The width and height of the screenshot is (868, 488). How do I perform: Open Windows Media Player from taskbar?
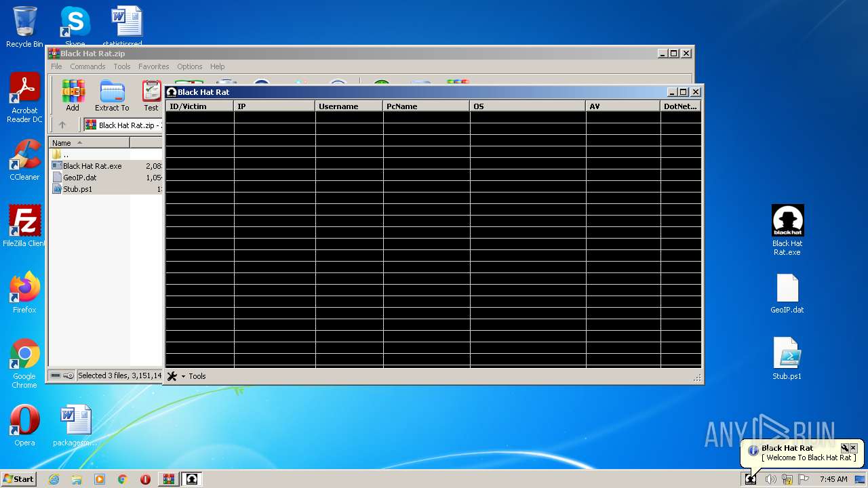[100, 479]
